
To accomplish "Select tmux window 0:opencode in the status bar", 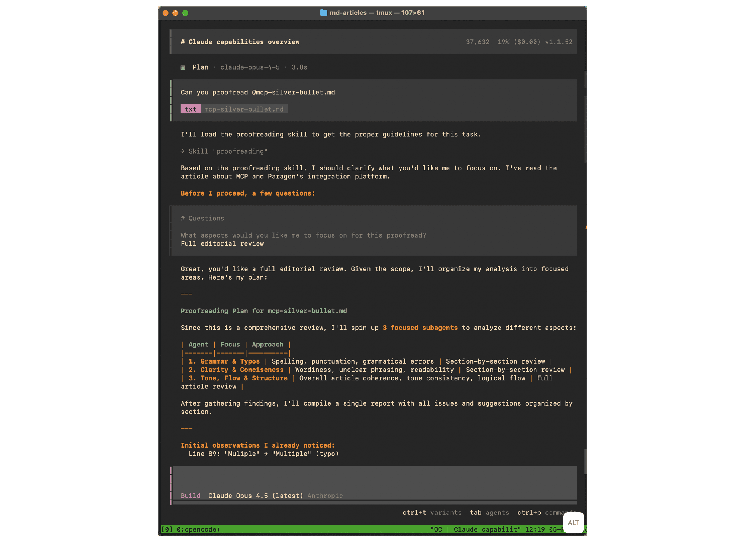I will tap(198, 529).
